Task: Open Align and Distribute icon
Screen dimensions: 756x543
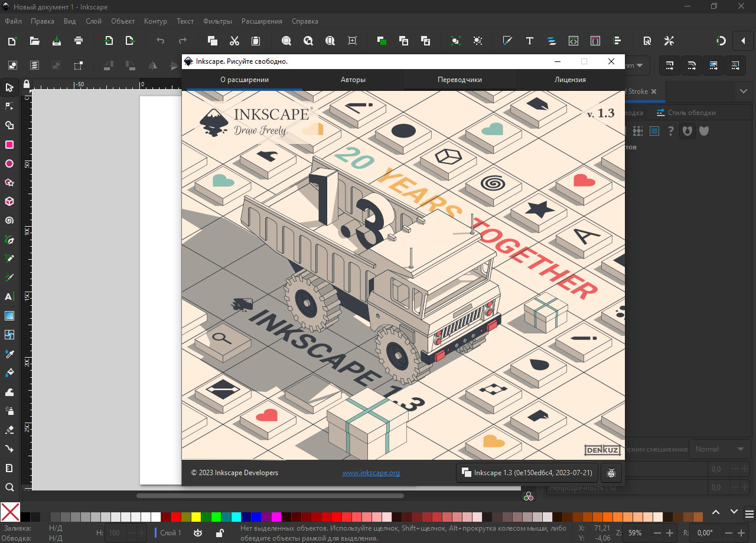Action: click(x=617, y=41)
